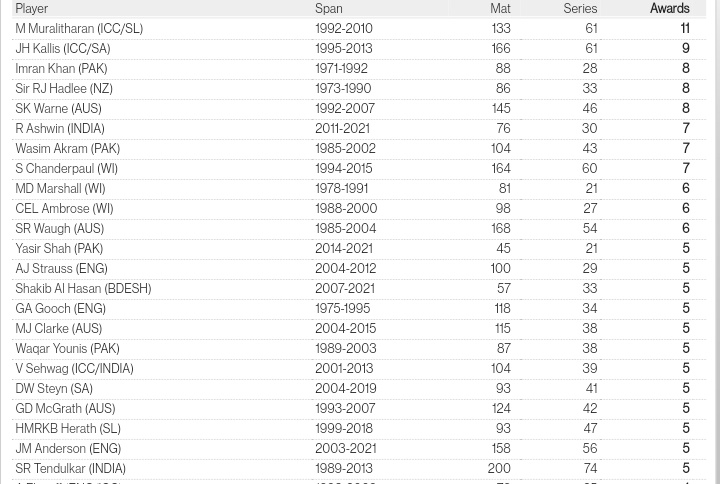
Task: Open SR Waugh's player page
Action: coord(42,229)
